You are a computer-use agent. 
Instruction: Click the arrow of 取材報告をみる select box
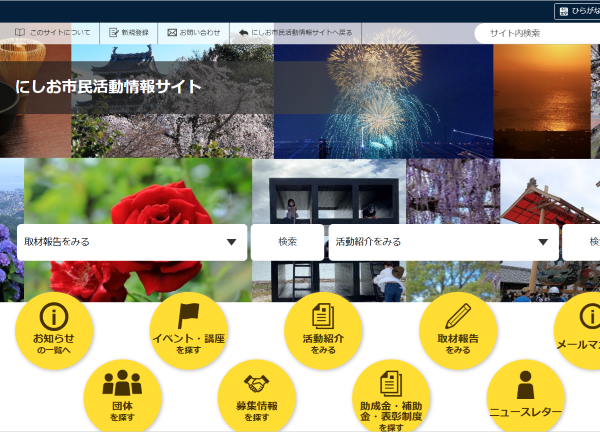coord(231,242)
